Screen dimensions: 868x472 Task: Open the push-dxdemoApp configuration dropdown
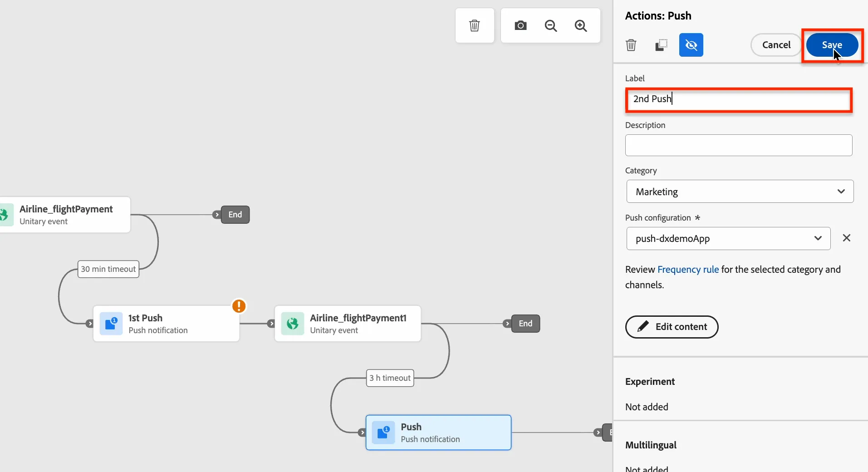coord(728,238)
